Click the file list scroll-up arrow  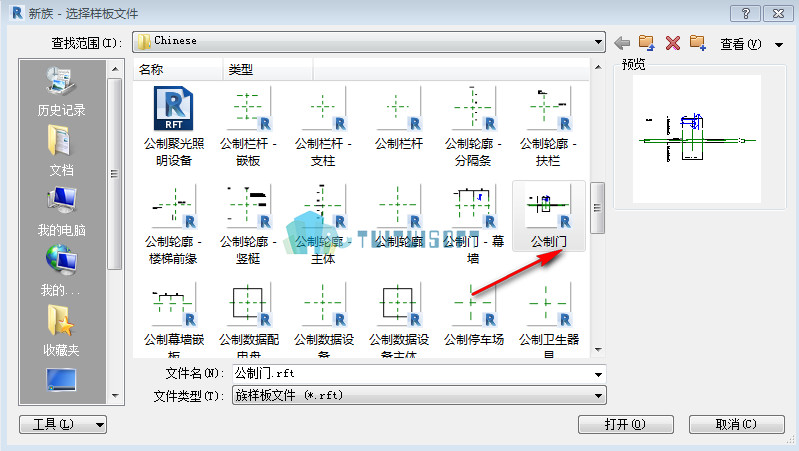click(x=598, y=67)
